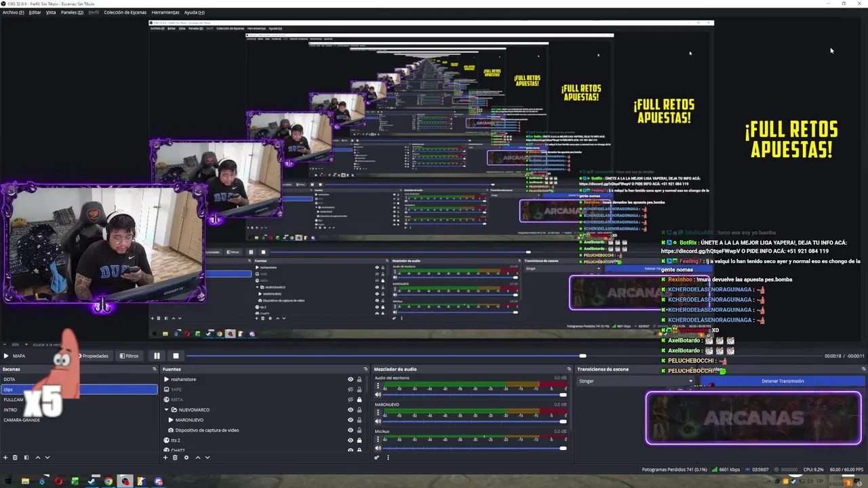868x488 pixels.
Task: Pop out the Escenas dock
Action: [155, 369]
